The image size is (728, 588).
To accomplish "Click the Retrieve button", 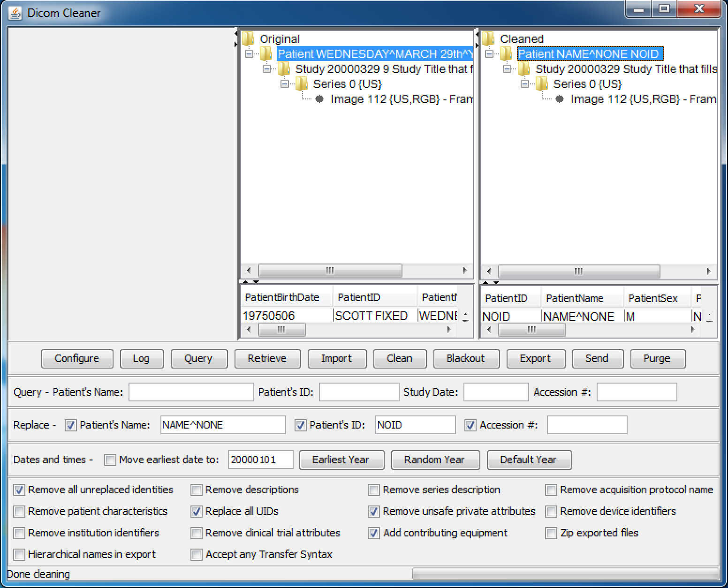I will click(267, 359).
